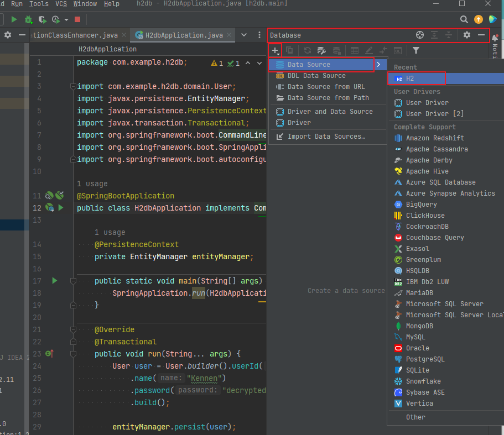Go to next highlighted error arrow

[x=259, y=63]
